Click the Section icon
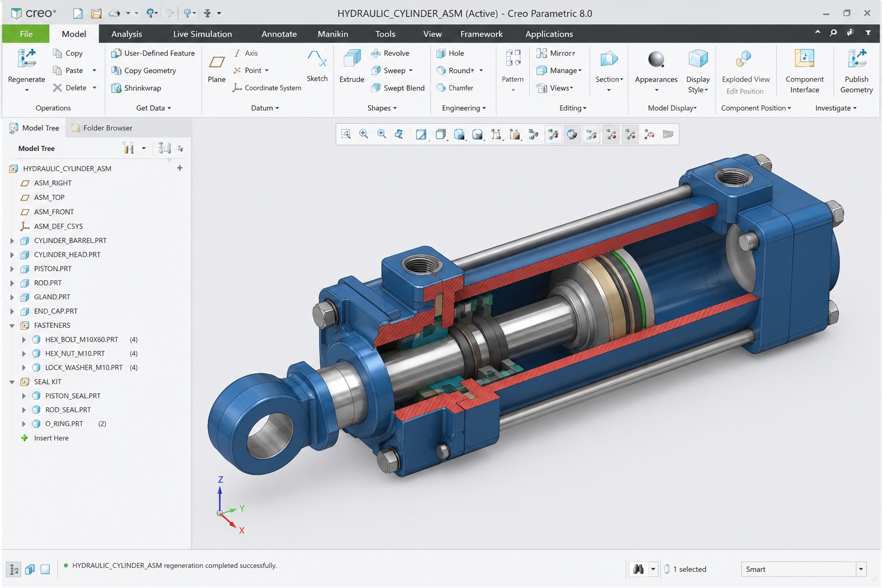This screenshot has width=882, height=588. [x=609, y=59]
